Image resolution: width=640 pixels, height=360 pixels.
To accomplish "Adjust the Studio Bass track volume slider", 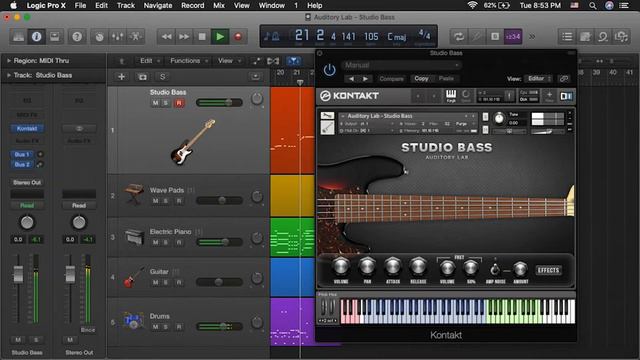I will pos(220,102).
